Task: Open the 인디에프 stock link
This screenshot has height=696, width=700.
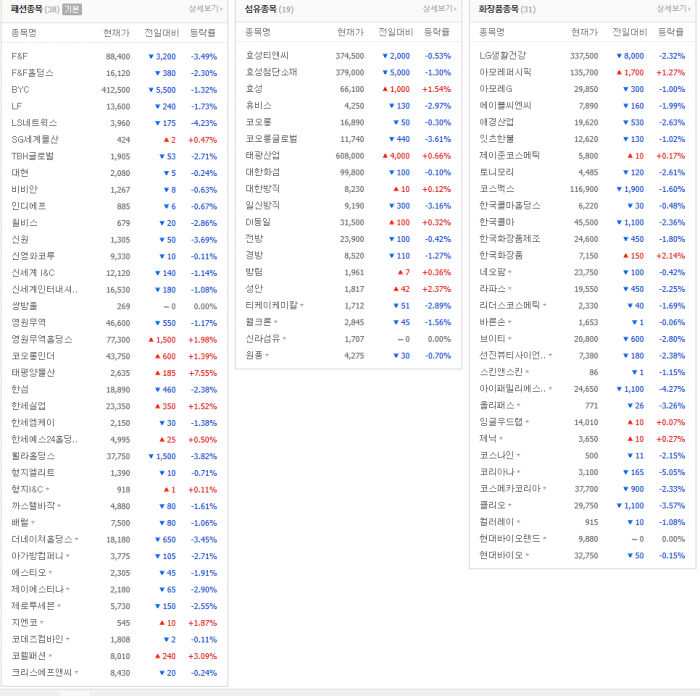Action: point(29,206)
